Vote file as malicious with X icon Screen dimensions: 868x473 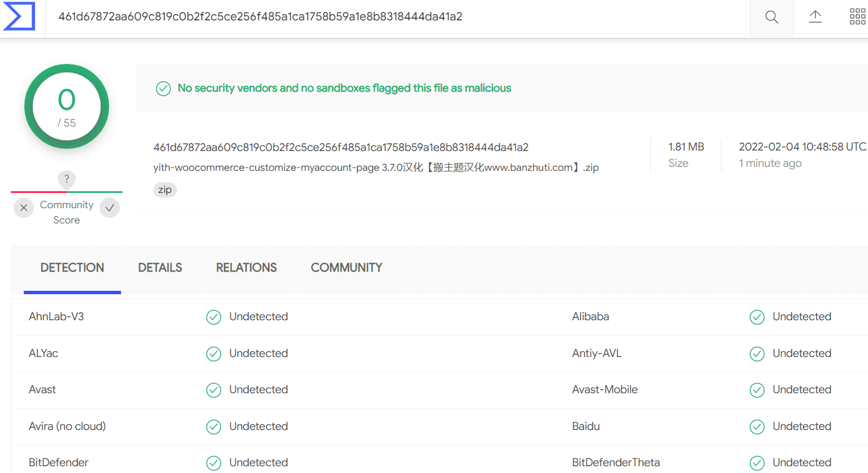click(x=24, y=208)
